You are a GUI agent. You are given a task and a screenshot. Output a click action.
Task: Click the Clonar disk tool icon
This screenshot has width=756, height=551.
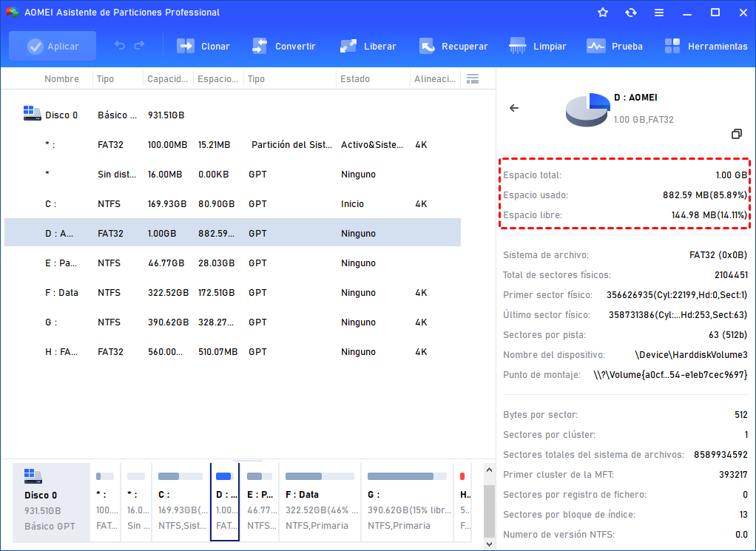click(185, 46)
